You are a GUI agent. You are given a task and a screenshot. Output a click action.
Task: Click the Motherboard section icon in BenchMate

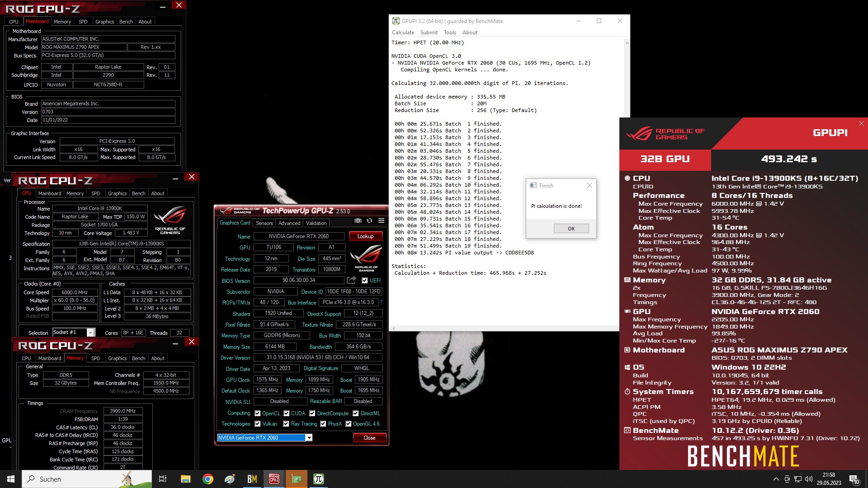tap(627, 350)
